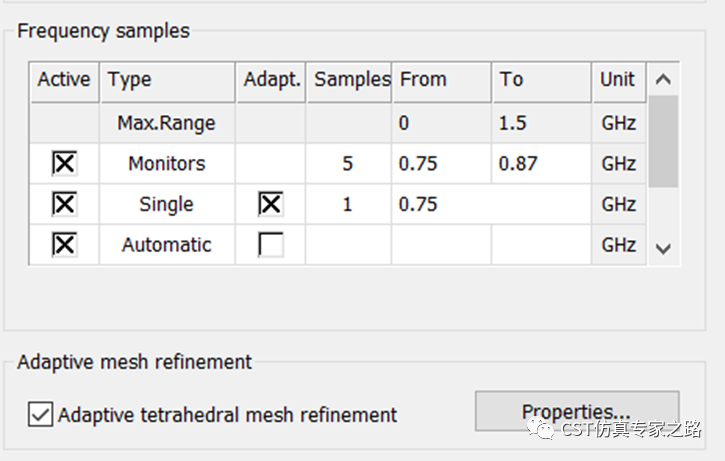Select the Automatic type cell

167,245
